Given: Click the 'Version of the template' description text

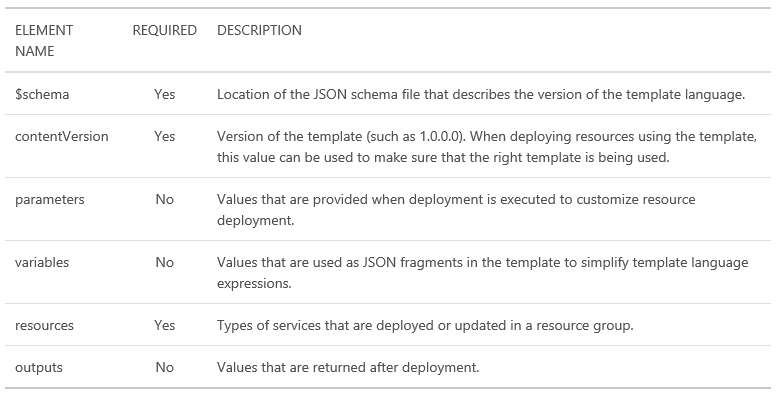Looking at the screenshot, I should pyautogui.click(x=487, y=147).
